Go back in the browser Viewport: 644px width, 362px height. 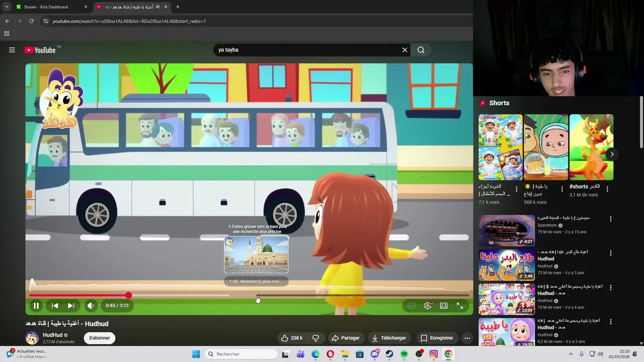7,21
